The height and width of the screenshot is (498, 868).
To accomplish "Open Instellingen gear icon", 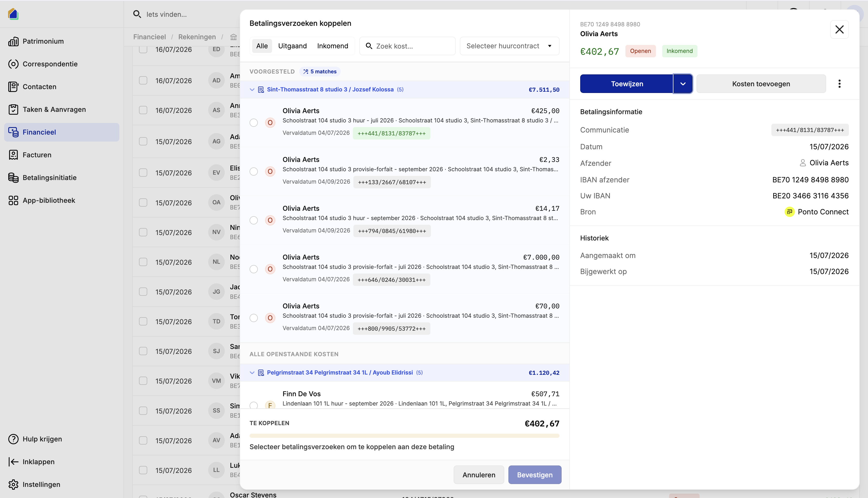I will click(13, 485).
